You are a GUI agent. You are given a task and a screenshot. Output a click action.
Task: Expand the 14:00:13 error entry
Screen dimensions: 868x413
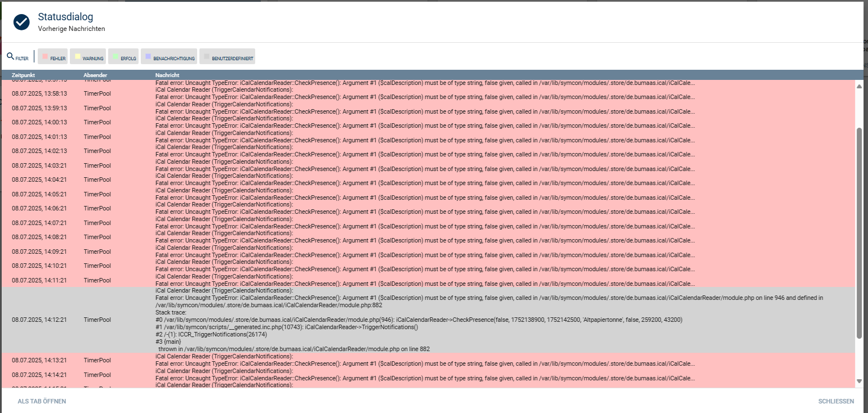point(394,122)
